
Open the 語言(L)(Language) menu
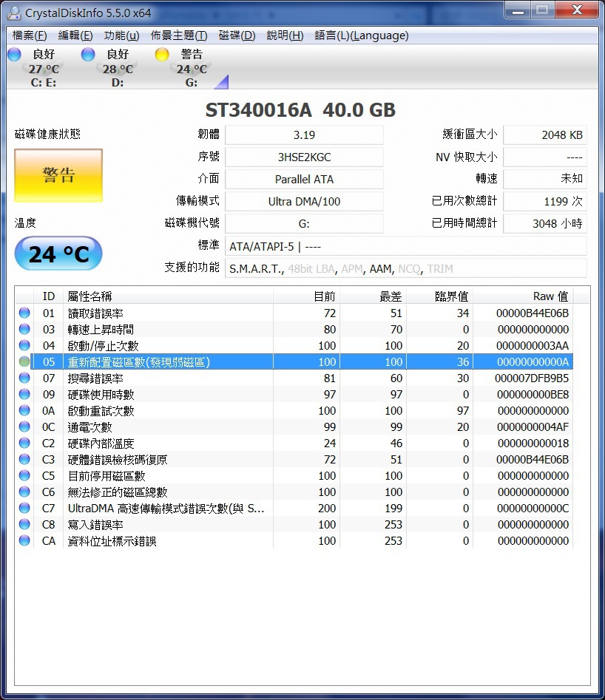[362, 35]
